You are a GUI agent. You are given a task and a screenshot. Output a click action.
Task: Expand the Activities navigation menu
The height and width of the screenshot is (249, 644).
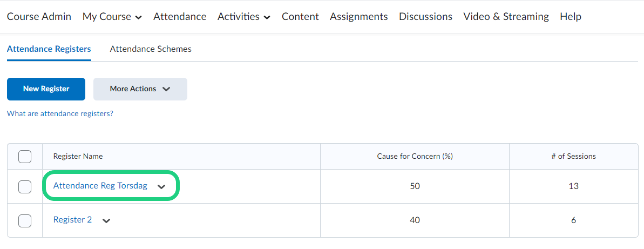click(x=243, y=17)
